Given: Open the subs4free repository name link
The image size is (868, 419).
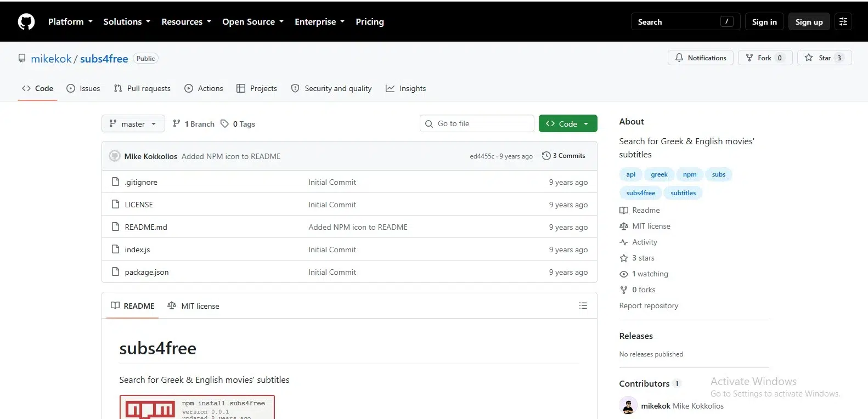Looking at the screenshot, I should [104, 59].
